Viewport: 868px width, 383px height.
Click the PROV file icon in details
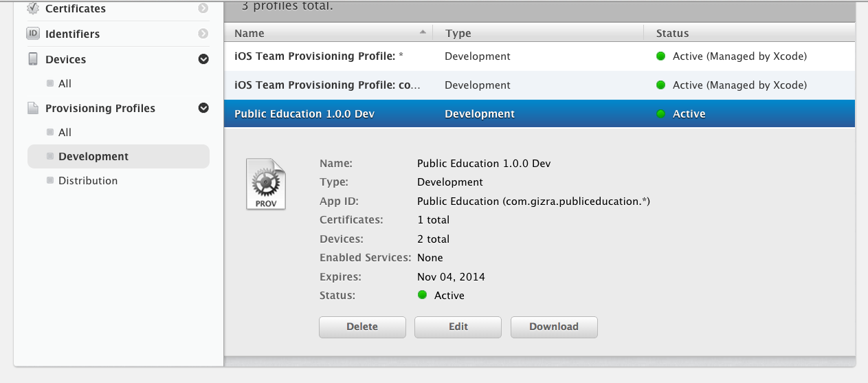point(266,184)
